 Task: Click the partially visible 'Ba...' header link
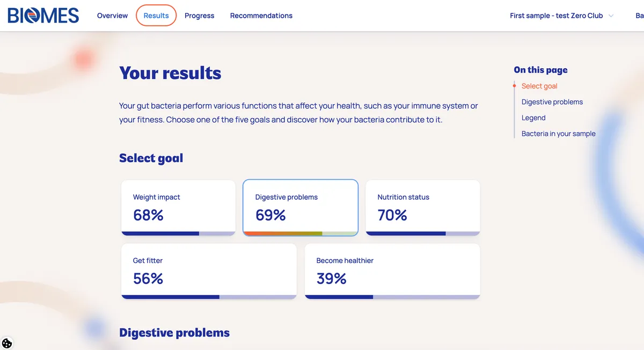[639, 16]
